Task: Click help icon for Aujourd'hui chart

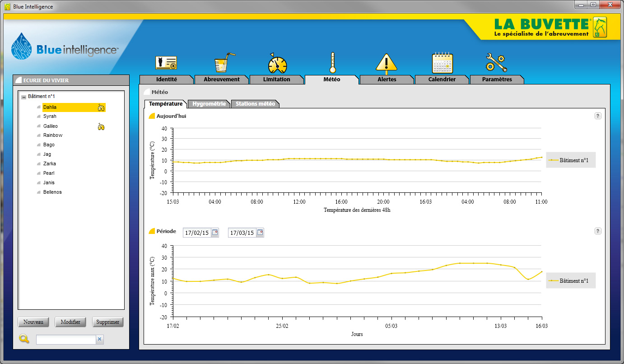Action: pos(598,116)
